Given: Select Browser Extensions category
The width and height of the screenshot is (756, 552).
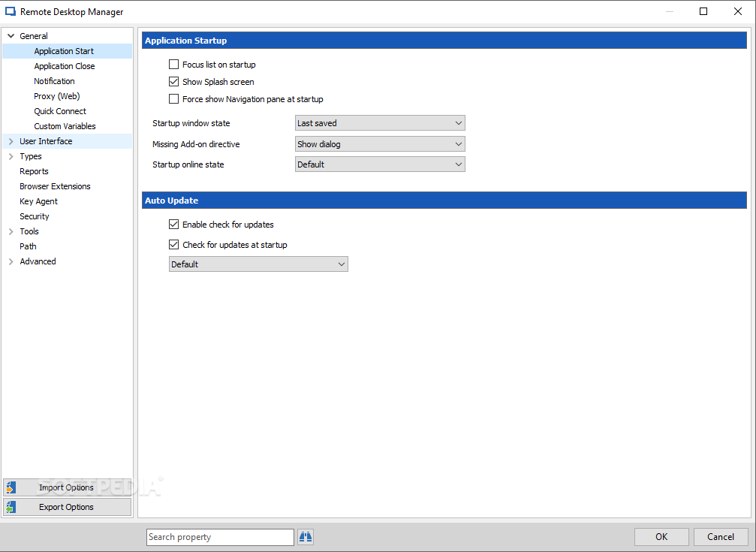Looking at the screenshot, I should coord(55,186).
